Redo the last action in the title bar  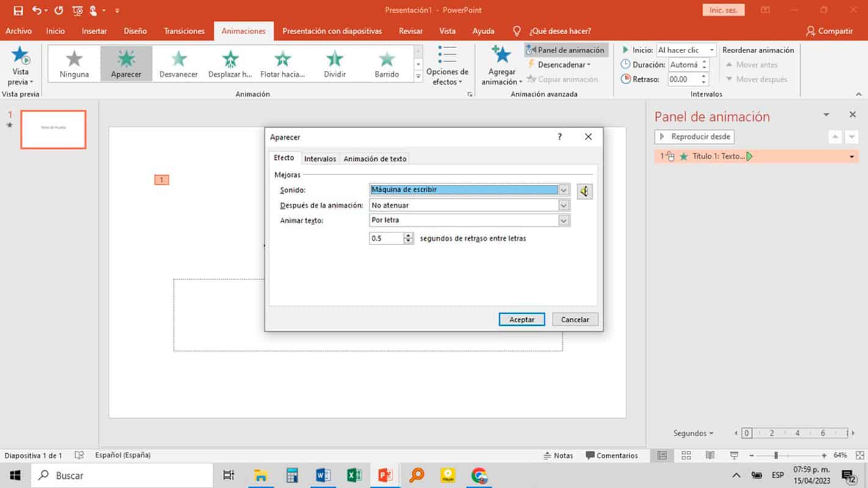pos(59,10)
